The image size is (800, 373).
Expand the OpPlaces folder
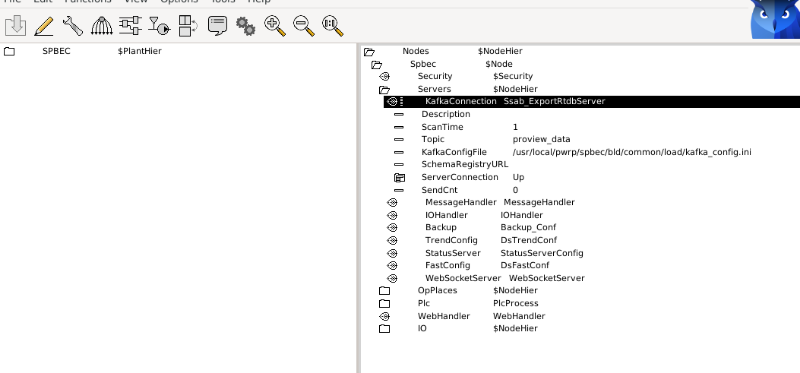(x=384, y=291)
